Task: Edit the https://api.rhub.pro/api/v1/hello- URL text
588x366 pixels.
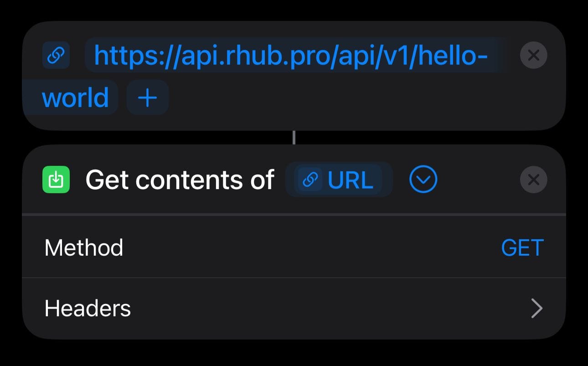Action: tap(291, 56)
